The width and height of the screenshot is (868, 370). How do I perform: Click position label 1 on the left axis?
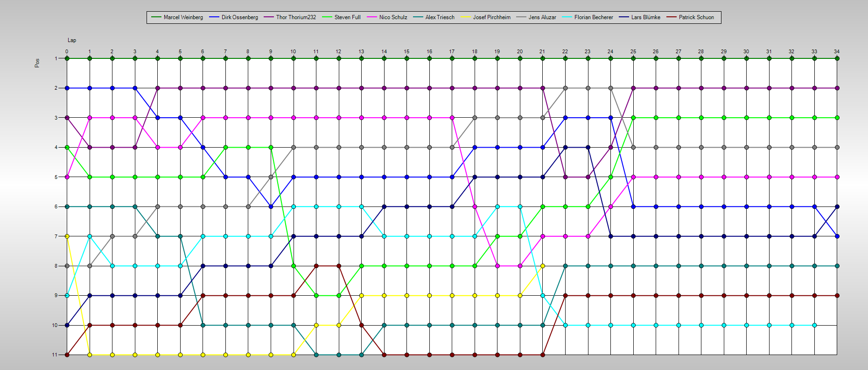[56, 58]
